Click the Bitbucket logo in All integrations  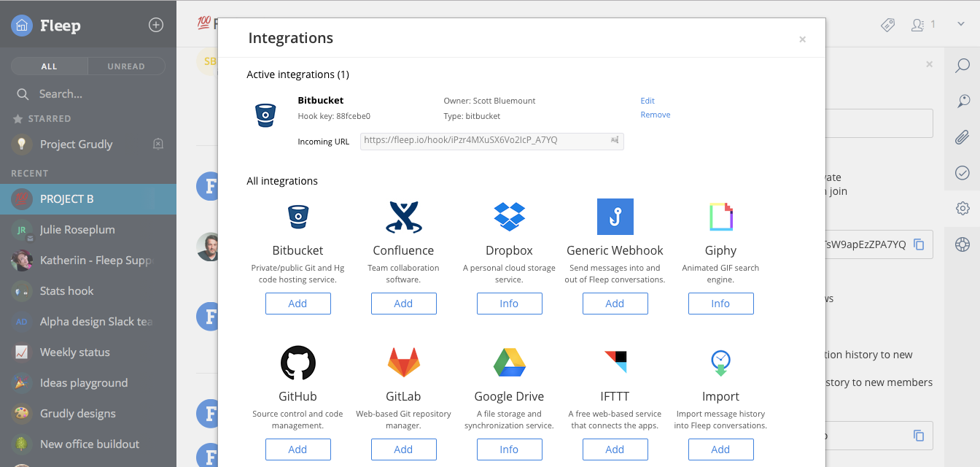point(297,217)
